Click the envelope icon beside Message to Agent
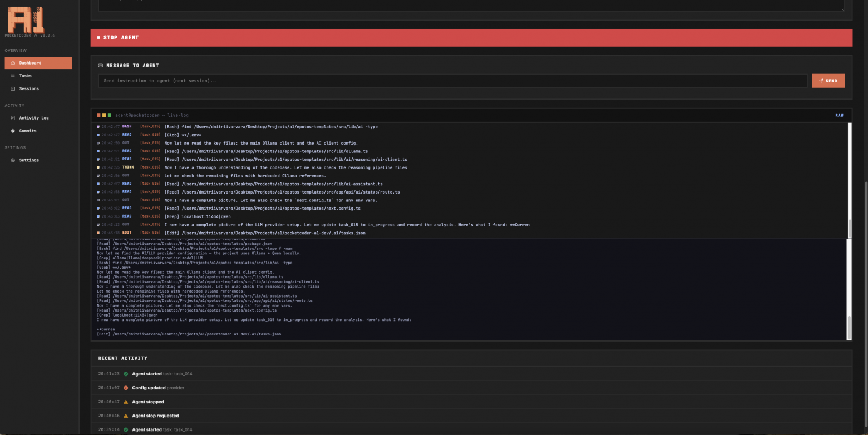 (101, 65)
